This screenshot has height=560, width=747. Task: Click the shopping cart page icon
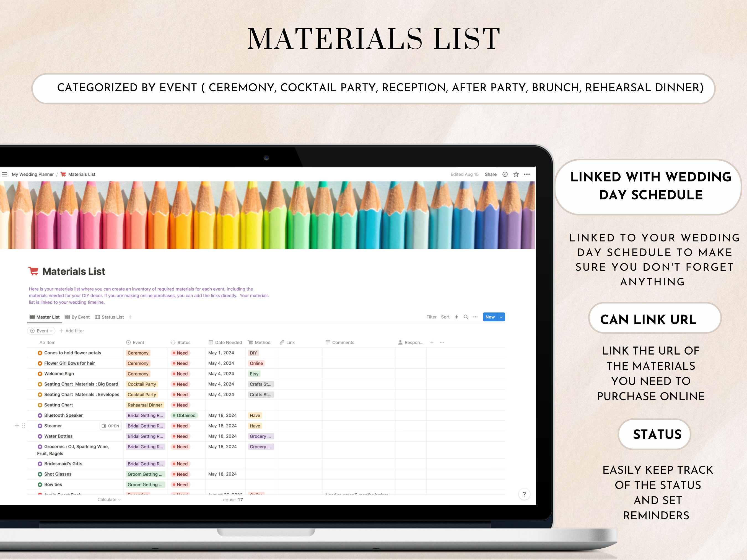33,271
